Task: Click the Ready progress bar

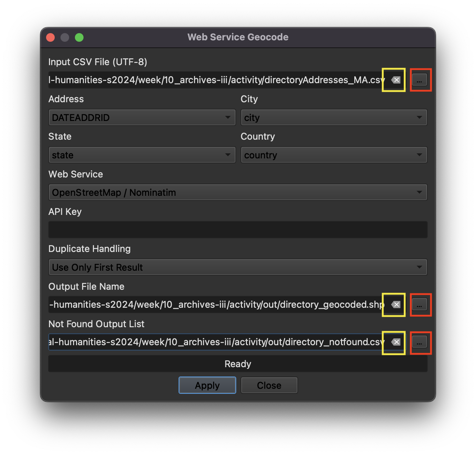Action: pos(238,364)
